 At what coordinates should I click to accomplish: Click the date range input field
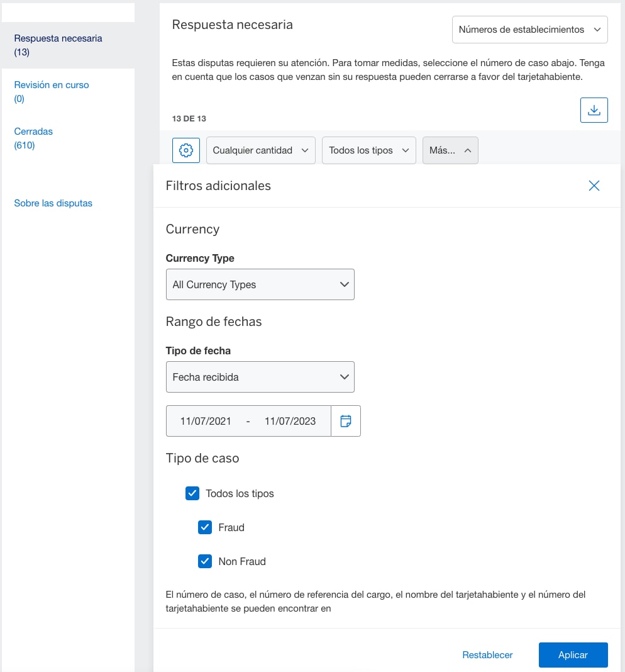click(x=248, y=420)
